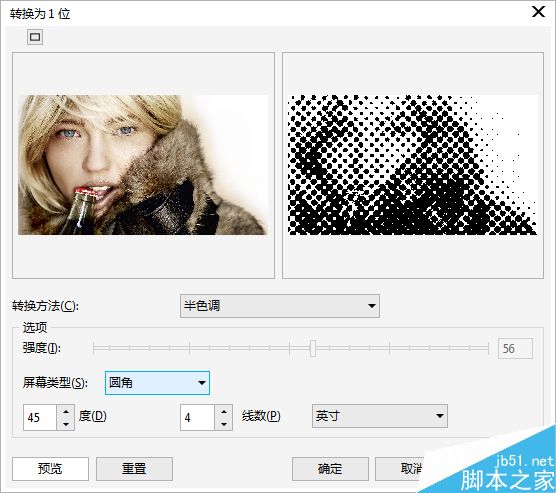This screenshot has height=493, width=556.
Task: Click the 转换方法(C) label
Action: (x=45, y=306)
